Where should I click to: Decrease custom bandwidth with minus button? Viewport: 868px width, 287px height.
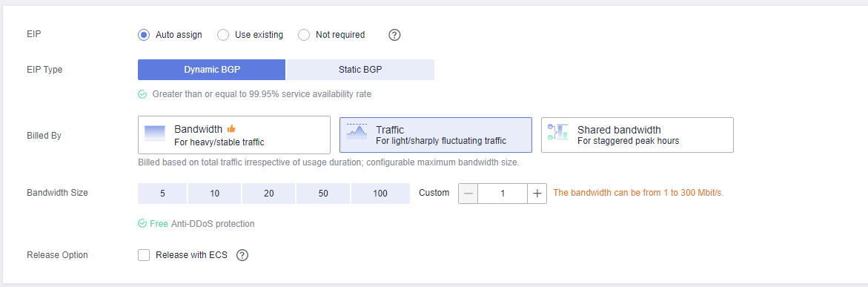[468, 194]
